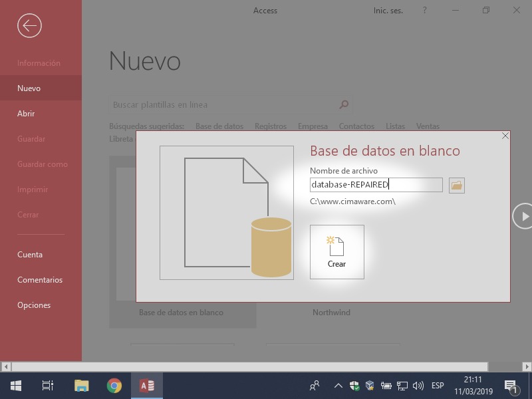Click the Inic. ses. sign-in link
532x399 pixels.
[389, 11]
